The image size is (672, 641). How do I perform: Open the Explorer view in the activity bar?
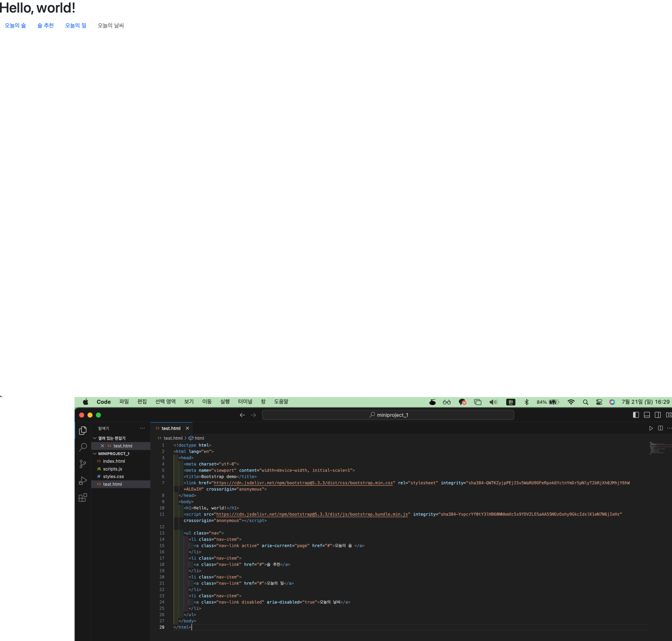click(83, 431)
